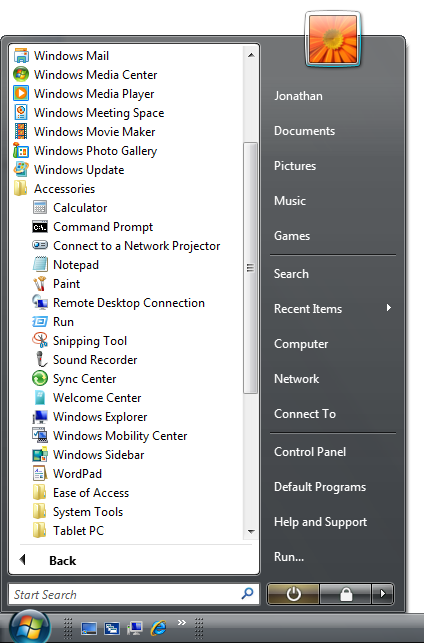This screenshot has width=424, height=643.
Task: Launch Windows Photo Gallery icon
Action: point(21,150)
